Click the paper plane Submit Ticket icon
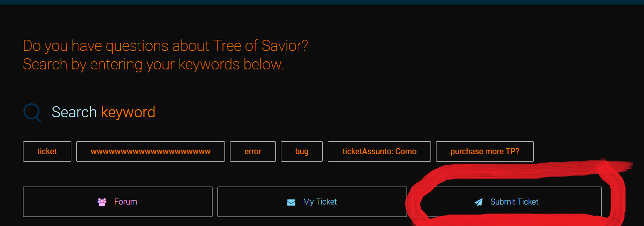The height and width of the screenshot is (226, 644). click(x=479, y=202)
